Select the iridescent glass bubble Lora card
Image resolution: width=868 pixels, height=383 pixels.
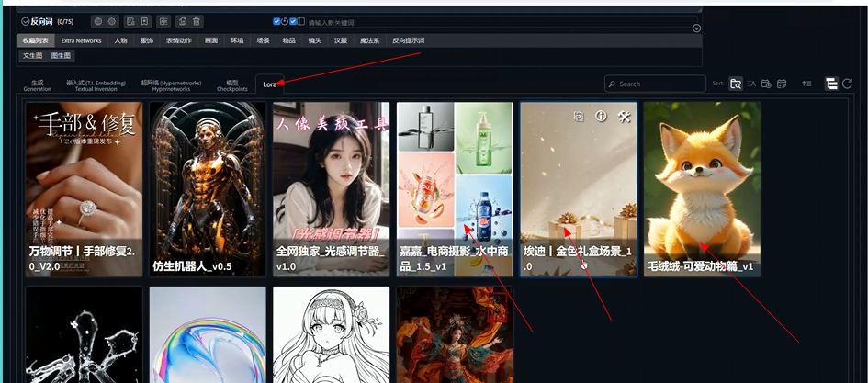click(208, 334)
